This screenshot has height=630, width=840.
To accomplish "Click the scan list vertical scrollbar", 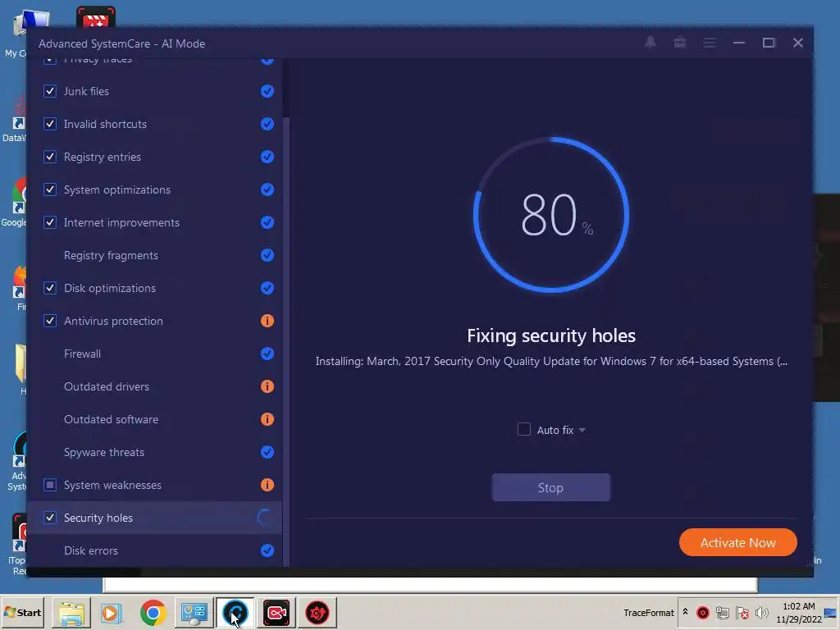I will tap(286, 342).
